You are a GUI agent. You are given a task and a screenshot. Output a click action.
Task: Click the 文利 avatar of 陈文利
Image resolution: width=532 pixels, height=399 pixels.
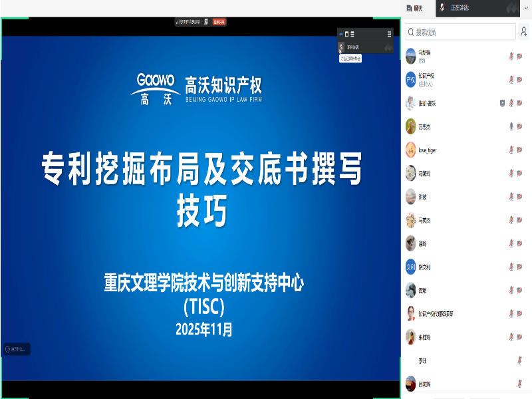(x=411, y=267)
